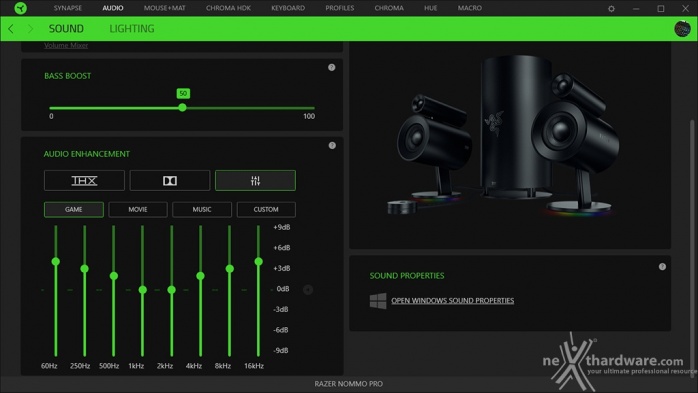This screenshot has width=698, height=393.
Task: Open the MACRO tab
Action: [470, 8]
